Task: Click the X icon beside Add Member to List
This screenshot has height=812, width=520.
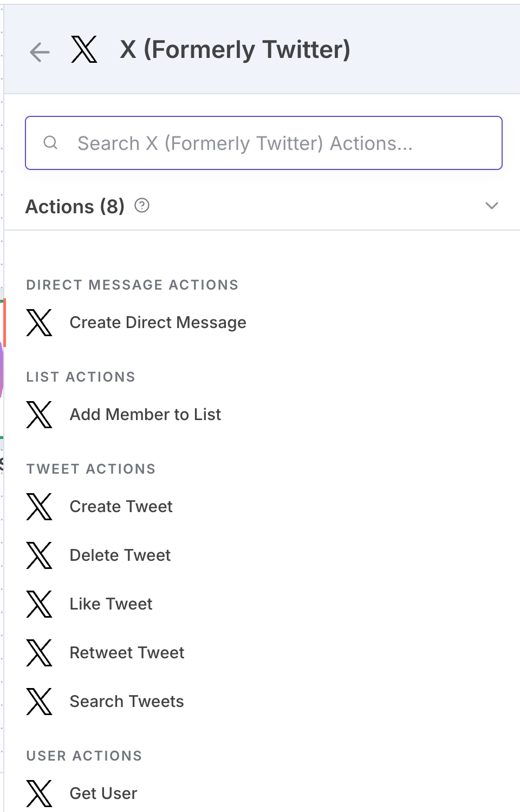Action: (x=40, y=415)
